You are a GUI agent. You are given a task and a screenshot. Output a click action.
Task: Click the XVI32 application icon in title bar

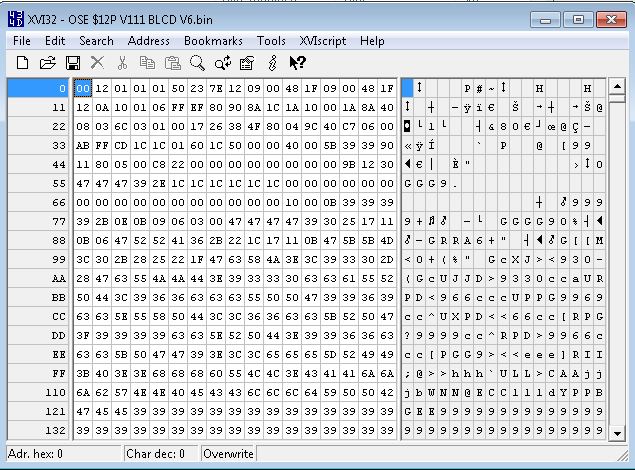coord(16,19)
